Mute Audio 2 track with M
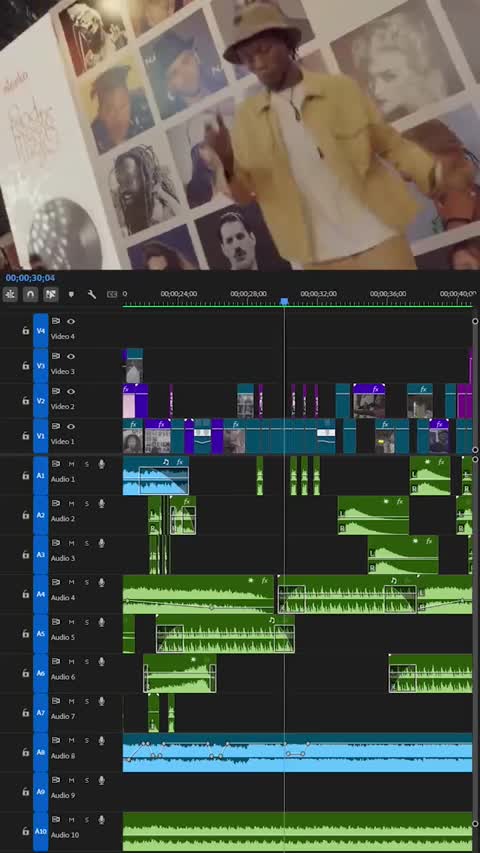The image size is (480, 853). [x=71, y=504]
